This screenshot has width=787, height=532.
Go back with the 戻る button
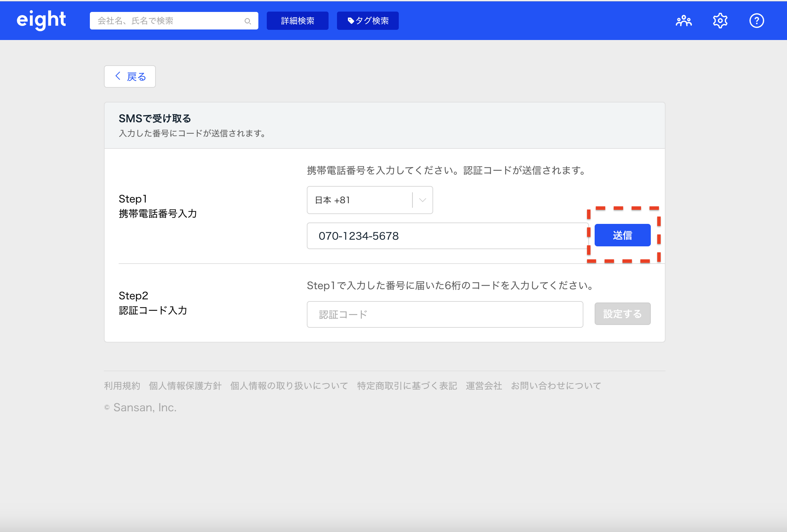[x=130, y=77]
